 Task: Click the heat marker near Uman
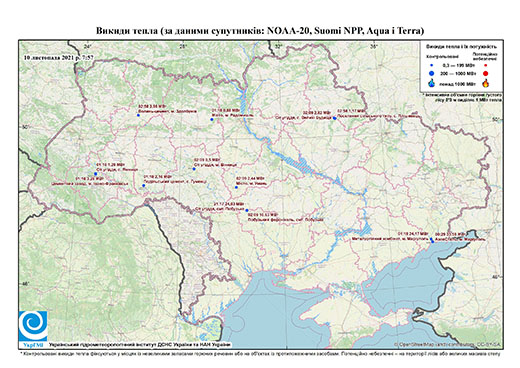[x=236, y=187]
